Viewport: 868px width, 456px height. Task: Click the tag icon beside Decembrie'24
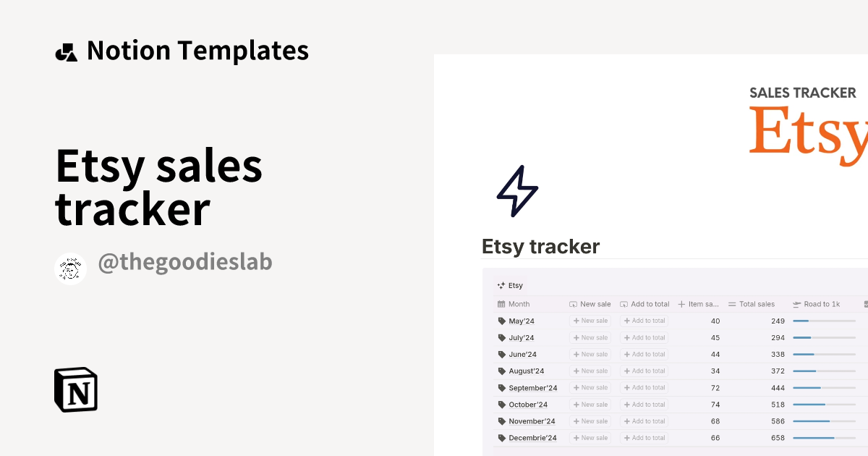(x=500, y=437)
